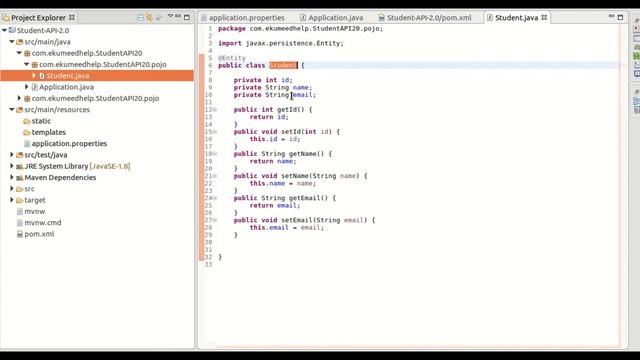
Task: Expand the plain src folder
Action: click(12, 189)
